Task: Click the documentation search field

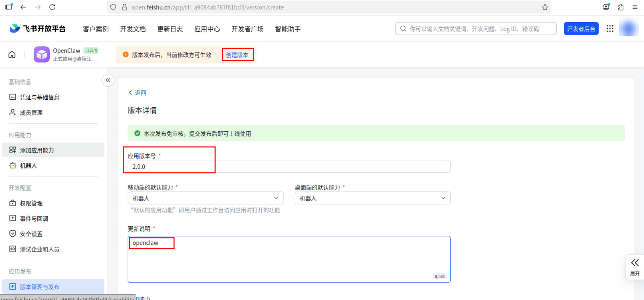Action: (476, 29)
